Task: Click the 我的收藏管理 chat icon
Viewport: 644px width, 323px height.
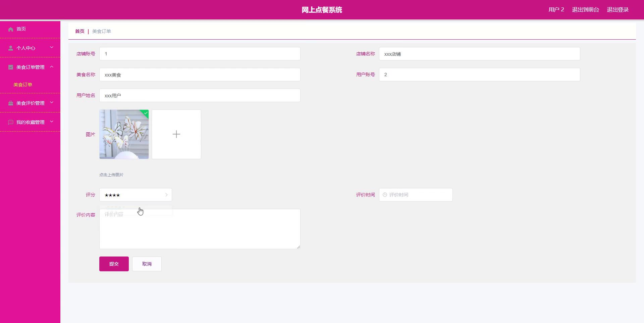Action: tap(11, 122)
